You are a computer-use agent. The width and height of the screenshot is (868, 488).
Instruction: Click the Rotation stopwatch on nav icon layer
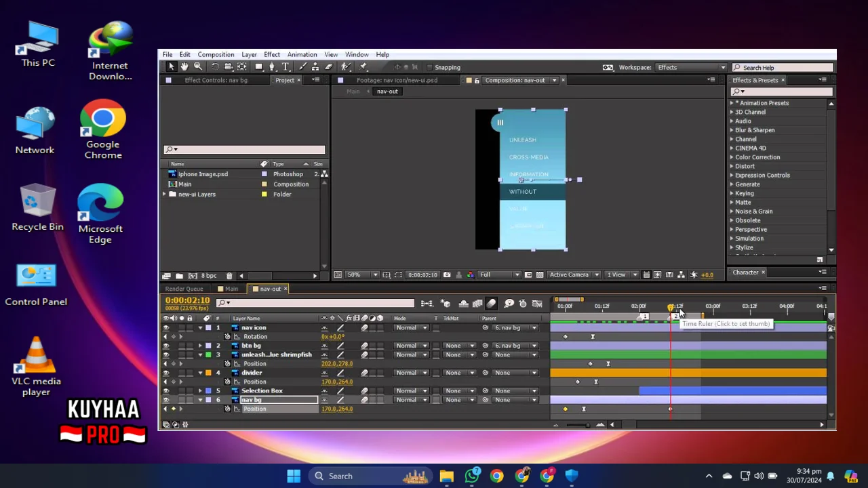[x=228, y=337]
